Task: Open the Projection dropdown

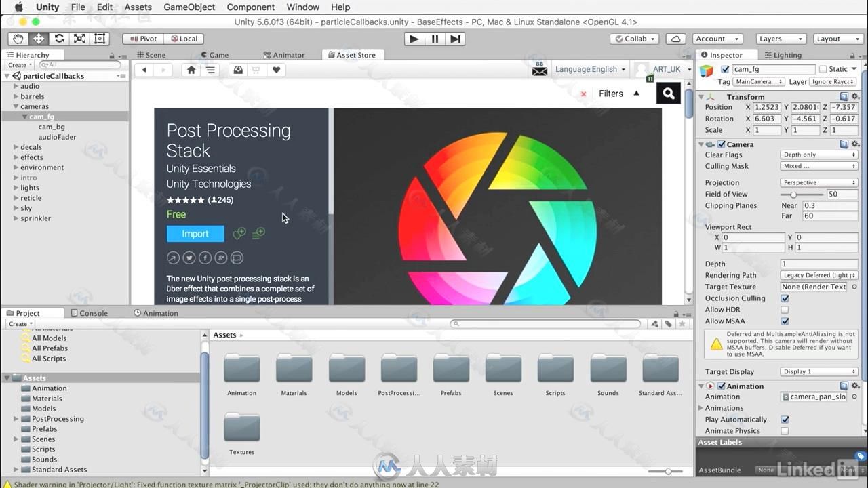Action: pos(819,182)
